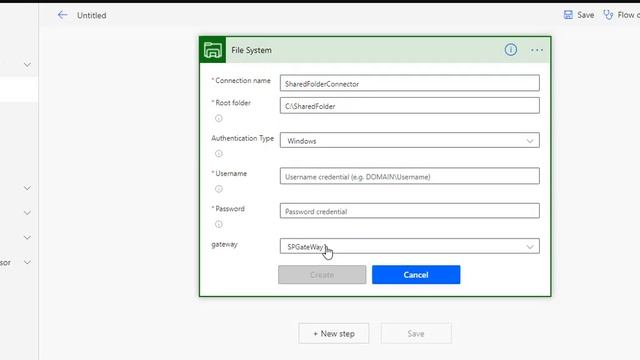Screen dimensions: 640x360
Task: Open the Authentication Type Windows dropdown
Action: (x=409, y=140)
